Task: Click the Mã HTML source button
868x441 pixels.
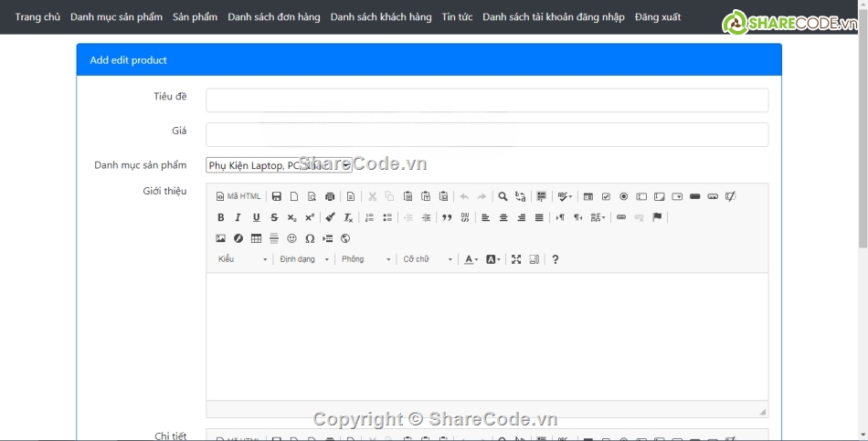Action: 238,196
